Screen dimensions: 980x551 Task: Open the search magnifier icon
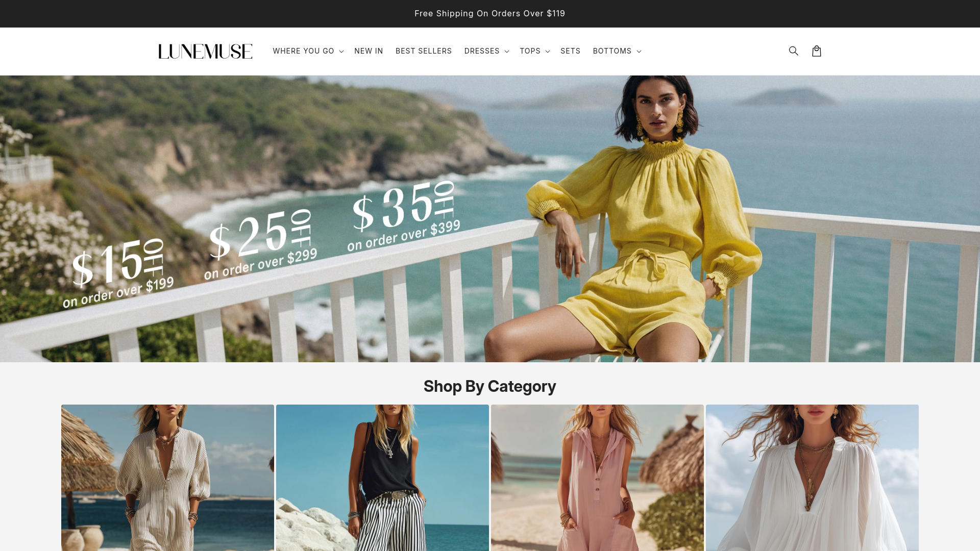pyautogui.click(x=793, y=51)
